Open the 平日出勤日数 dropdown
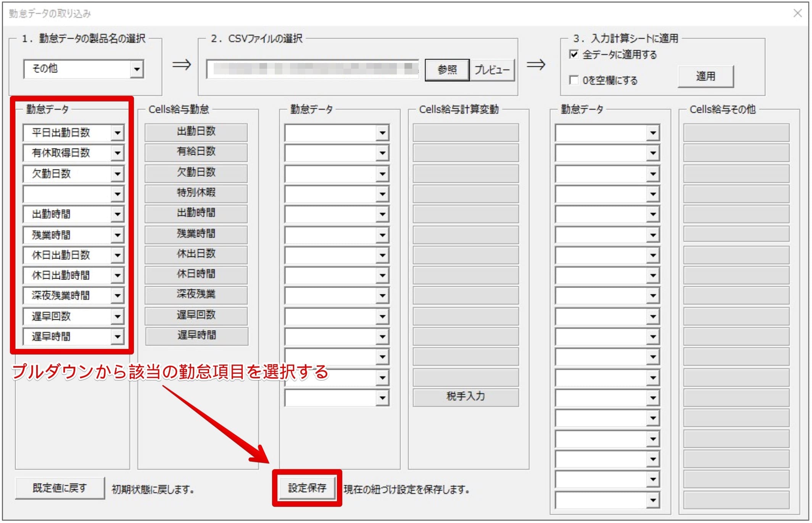Image resolution: width=812 pixels, height=523 pixels. pyautogui.click(x=118, y=133)
